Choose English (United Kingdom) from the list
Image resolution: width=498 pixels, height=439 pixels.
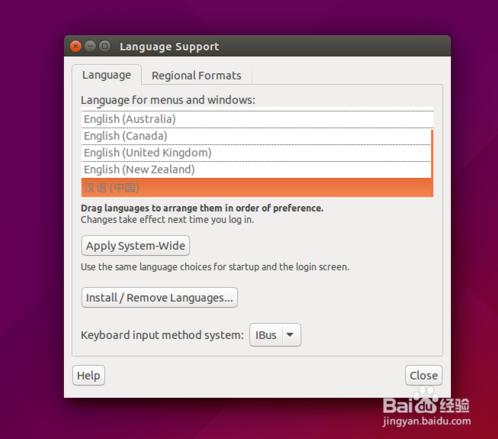[x=256, y=153]
